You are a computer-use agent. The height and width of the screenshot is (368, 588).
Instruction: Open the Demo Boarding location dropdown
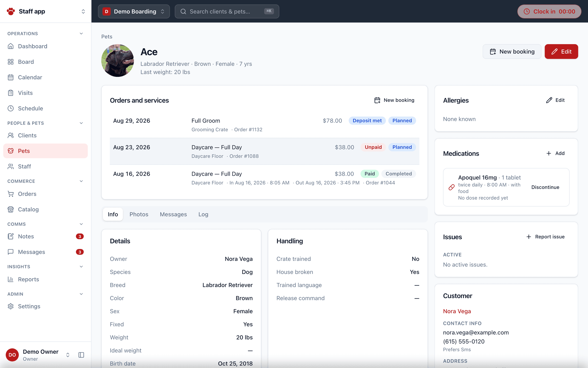[x=134, y=11]
